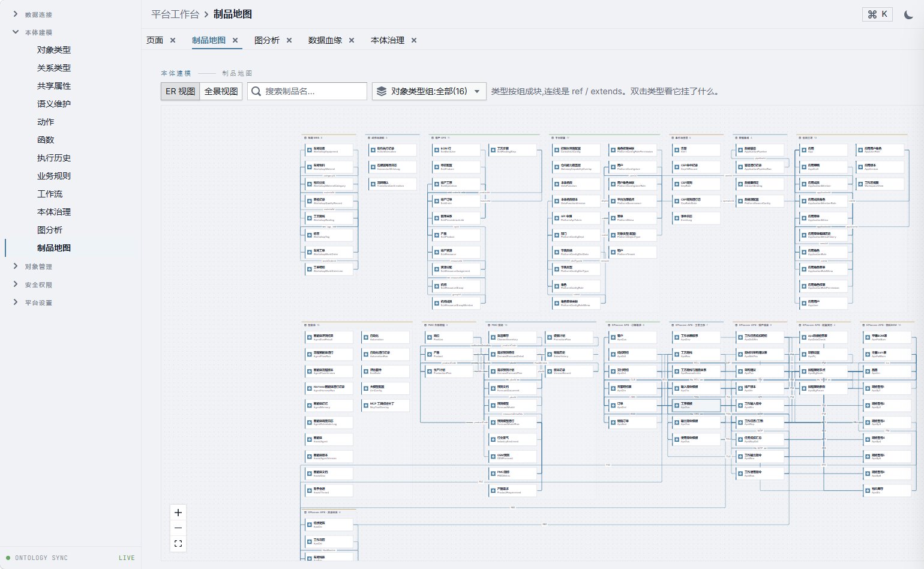Screen dimensions: 924x569
Task: Open the 对象类型组 dropdown
Action: pyautogui.click(x=429, y=91)
